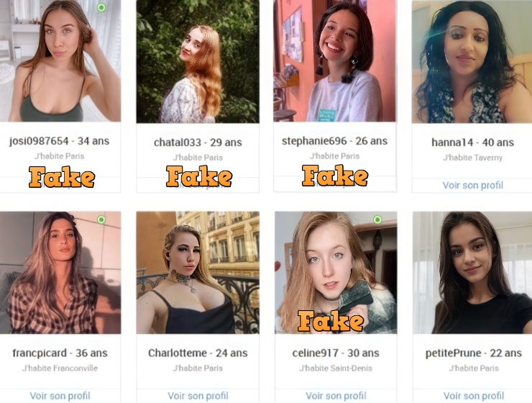Viewport: 532px width, 403px height.
Task: Click Voir son profil under francpicard
Action: pyautogui.click(x=60, y=396)
